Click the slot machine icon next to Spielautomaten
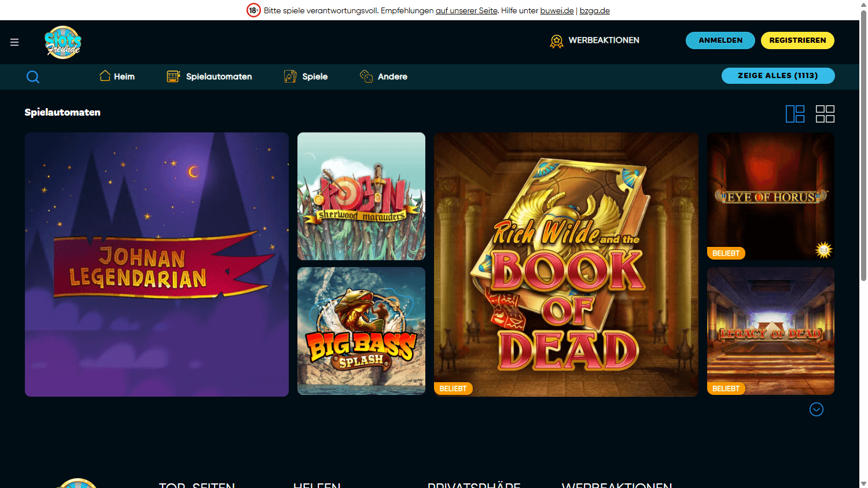This screenshot has width=868, height=488. click(x=173, y=76)
